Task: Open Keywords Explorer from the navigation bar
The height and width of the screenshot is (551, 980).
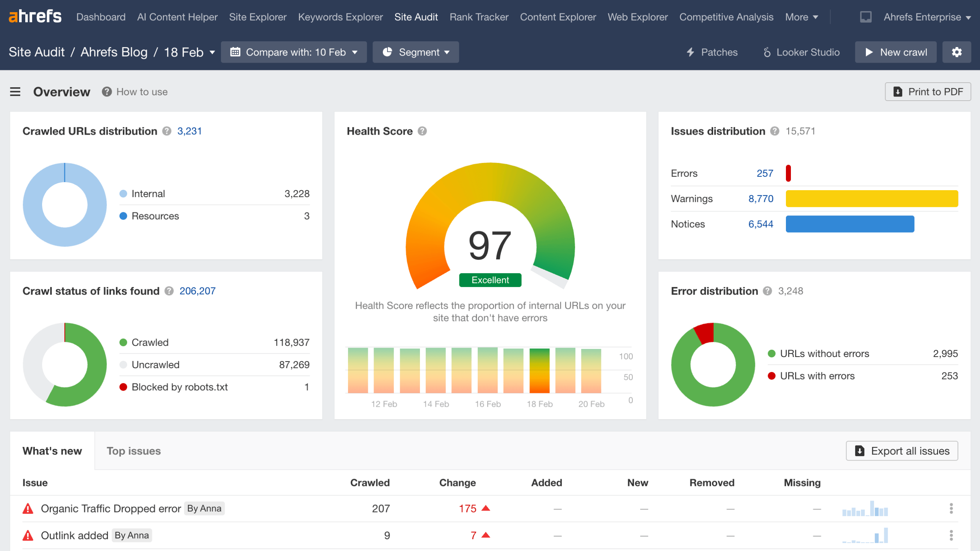Action: (340, 17)
